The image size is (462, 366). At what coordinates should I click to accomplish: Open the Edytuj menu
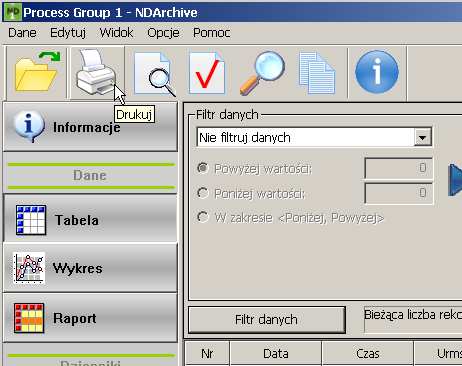[x=68, y=33]
